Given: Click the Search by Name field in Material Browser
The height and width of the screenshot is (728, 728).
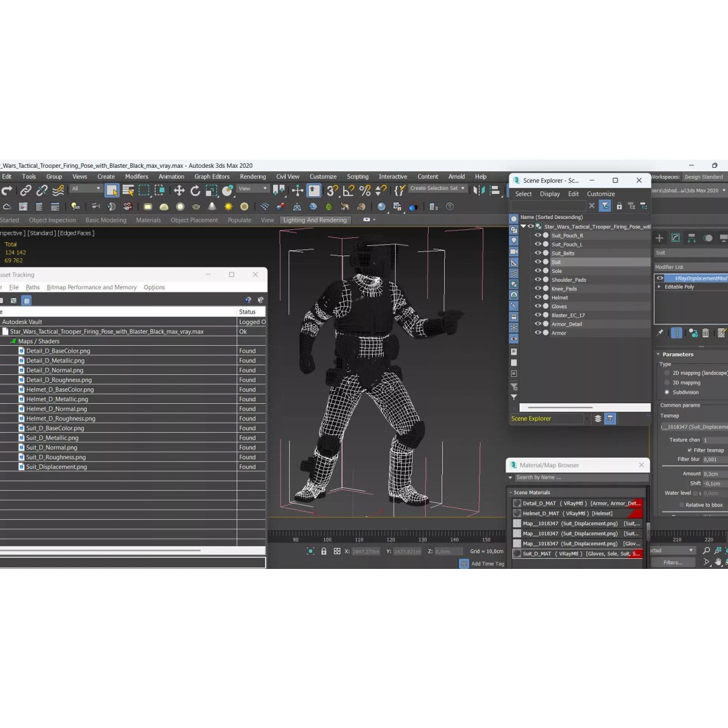Looking at the screenshot, I should pos(581,477).
